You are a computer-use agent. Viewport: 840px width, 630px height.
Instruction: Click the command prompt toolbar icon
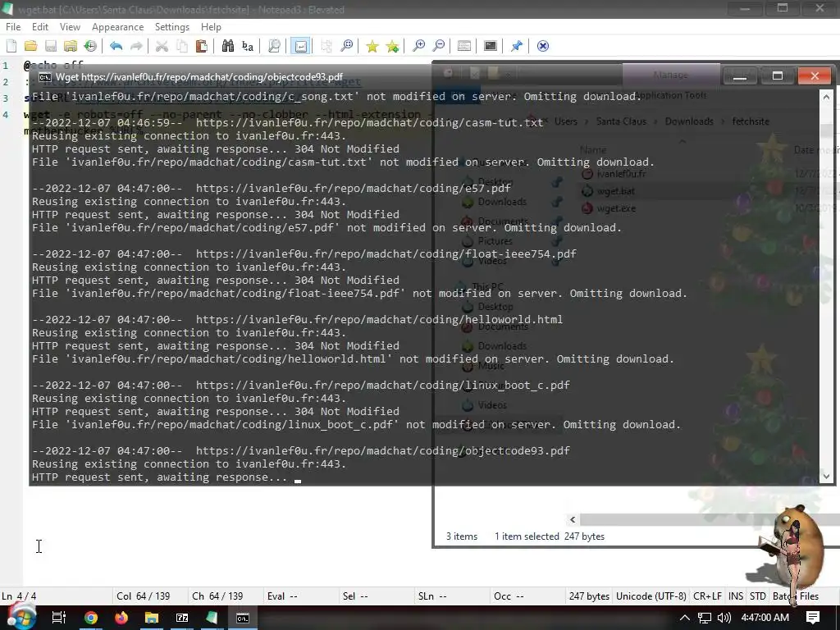[x=491, y=46]
